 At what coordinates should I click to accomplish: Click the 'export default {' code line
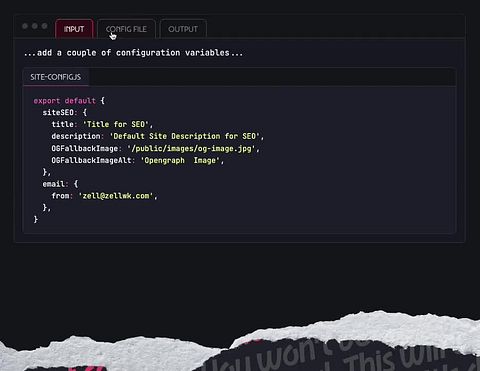point(69,101)
